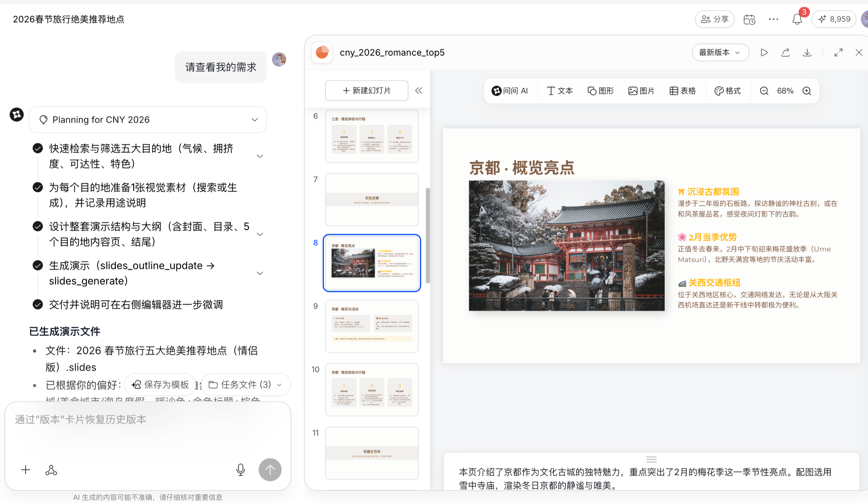
Task: Collapse the Planning for CNY 2026 panel
Action: point(255,119)
